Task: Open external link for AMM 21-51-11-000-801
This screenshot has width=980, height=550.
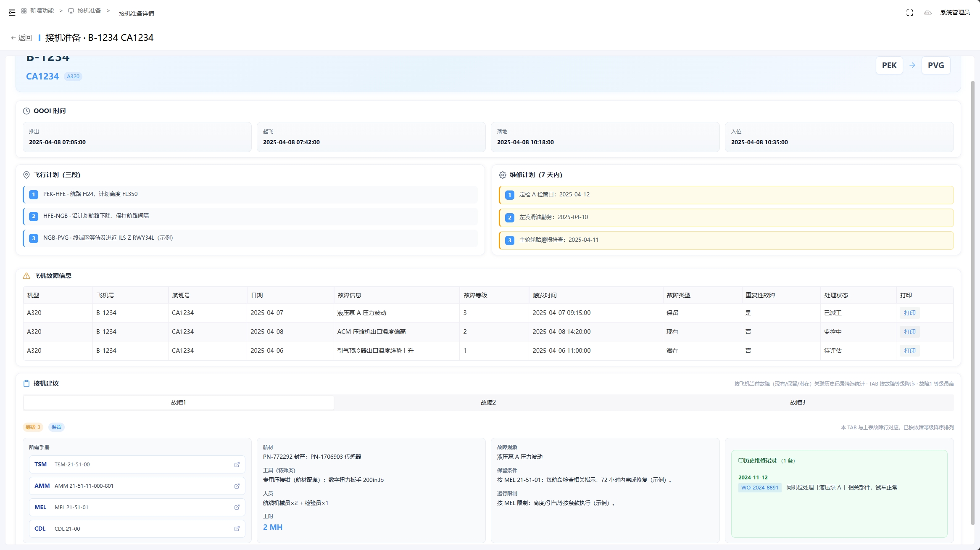Action: point(237,486)
